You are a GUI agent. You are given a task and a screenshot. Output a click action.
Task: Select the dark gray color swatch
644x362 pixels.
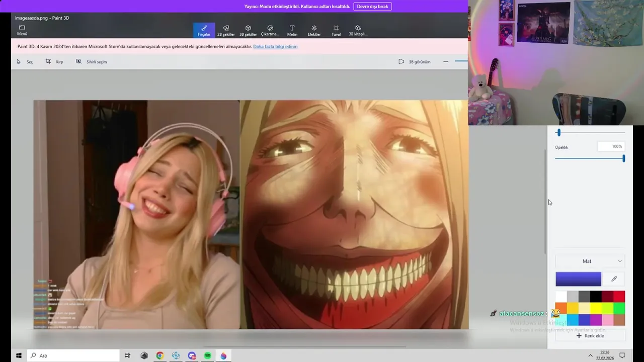[x=584, y=296]
